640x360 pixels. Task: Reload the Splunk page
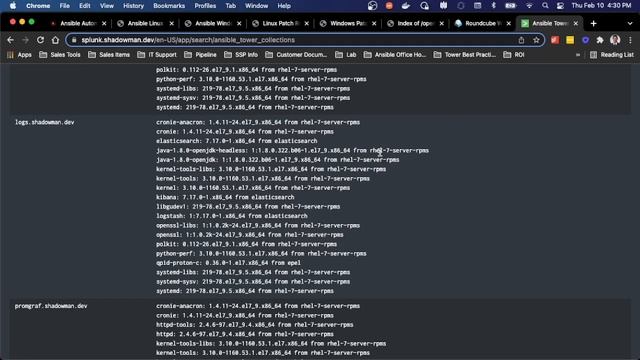coord(40,40)
